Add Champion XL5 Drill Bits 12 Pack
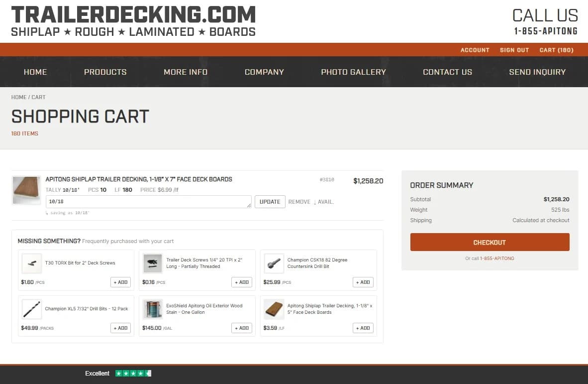This screenshot has width=588, height=384. tap(120, 328)
